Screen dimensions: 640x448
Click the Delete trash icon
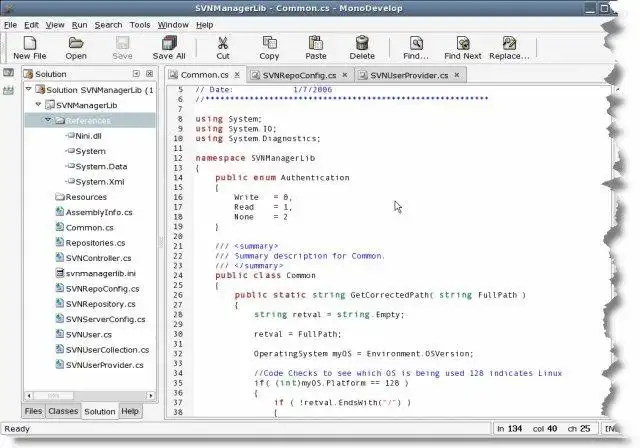click(362, 43)
